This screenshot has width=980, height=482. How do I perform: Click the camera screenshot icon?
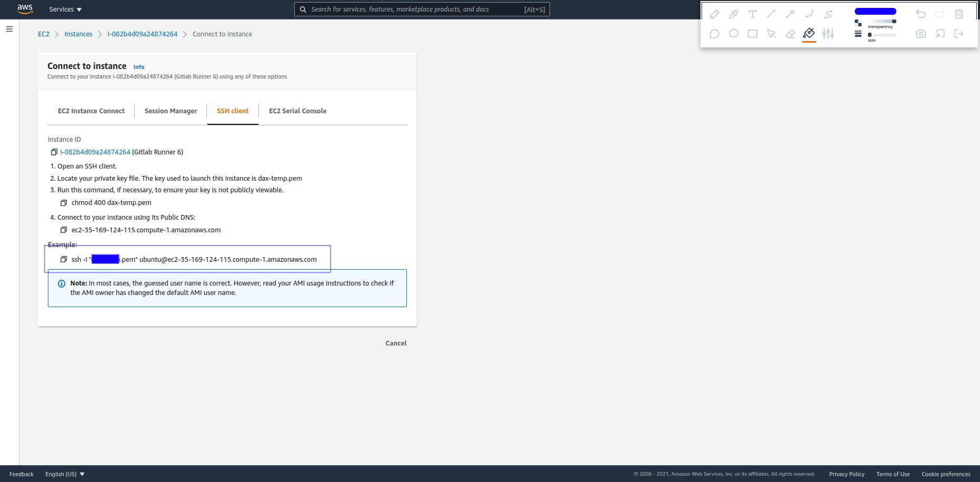[x=921, y=34]
